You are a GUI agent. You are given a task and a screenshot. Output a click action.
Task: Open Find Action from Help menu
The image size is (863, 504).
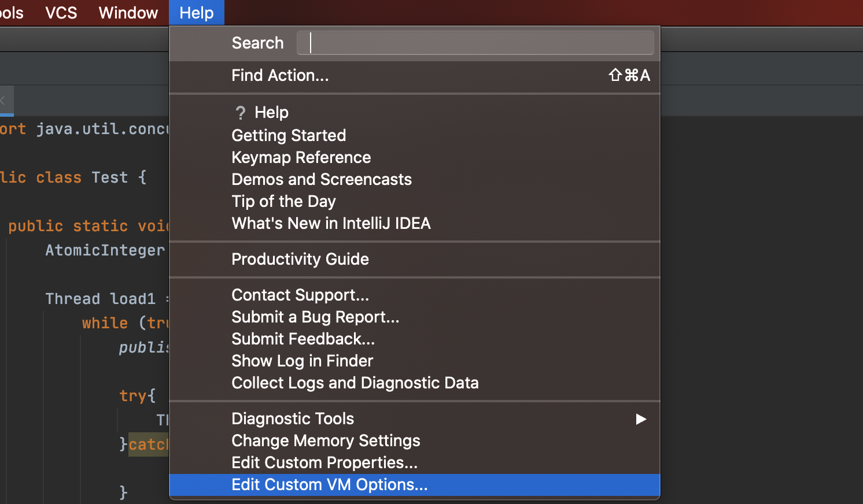(280, 76)
